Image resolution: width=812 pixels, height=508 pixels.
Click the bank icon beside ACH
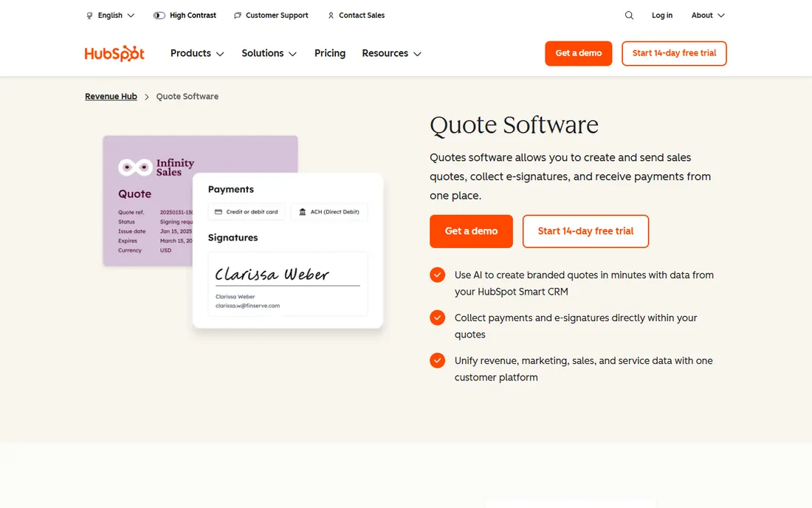303,212
